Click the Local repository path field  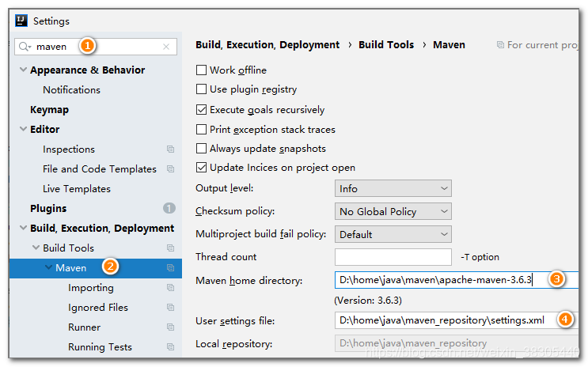point(457,343)
